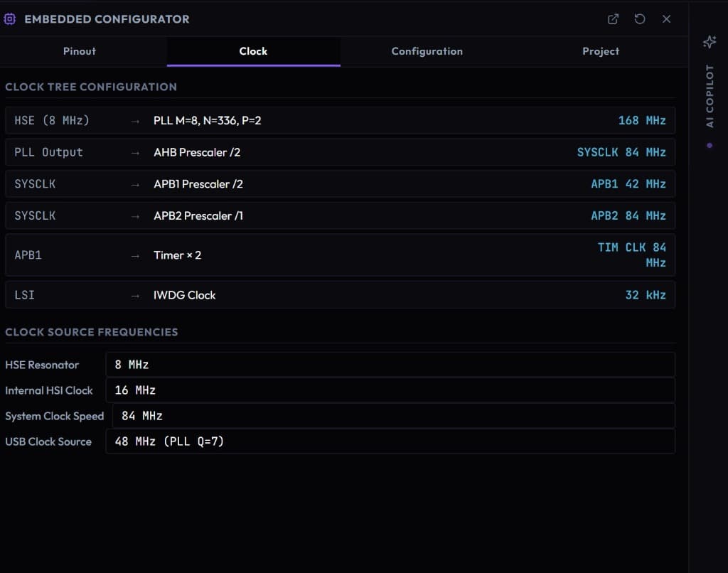Click the Internal HSI Clock 16 MHz field
728x573 pixels.
(x=390, y=390)
